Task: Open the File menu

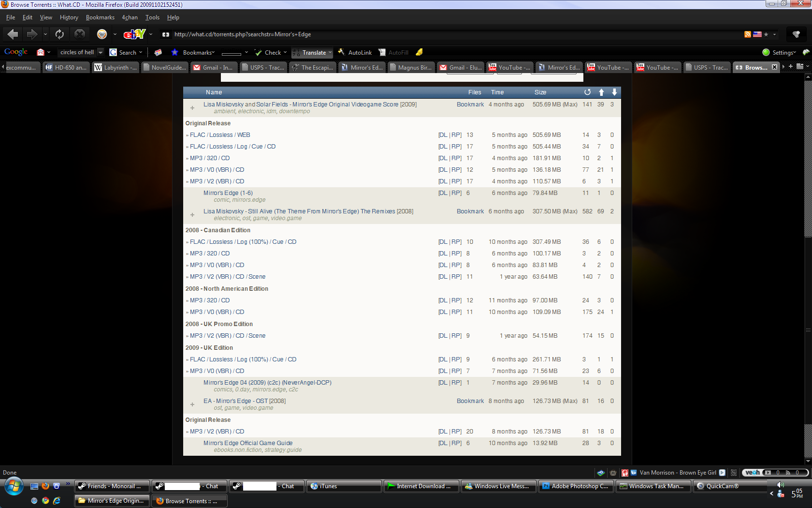Action: point(10,17)
